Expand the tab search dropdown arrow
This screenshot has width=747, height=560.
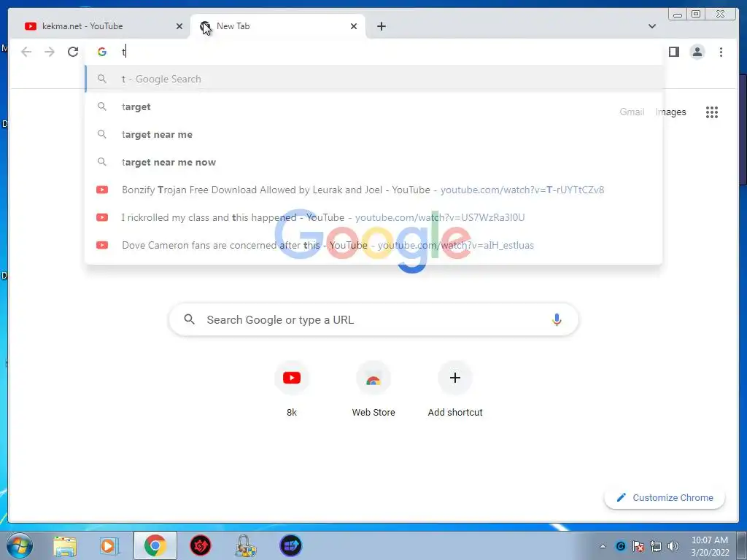coord(651,26)
